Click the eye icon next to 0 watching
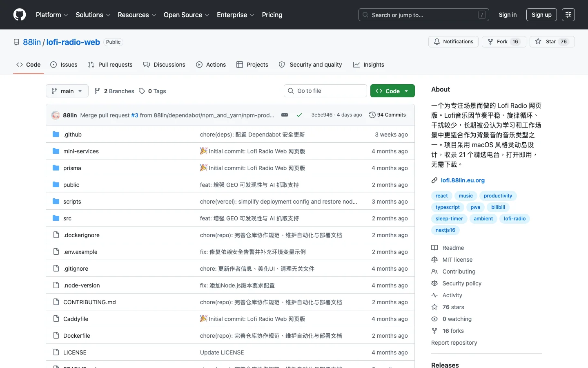588x368 pixels. 434,319
